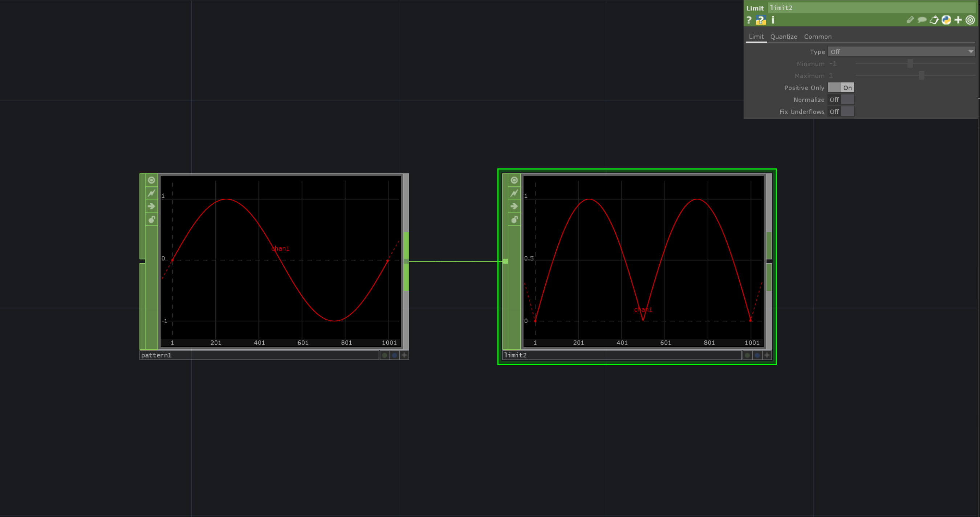This screenshot has width=980, height=517.
Task: Open the comment bubble in the parameter dialog
Action: pyautogui.click(x=922, y=20)
